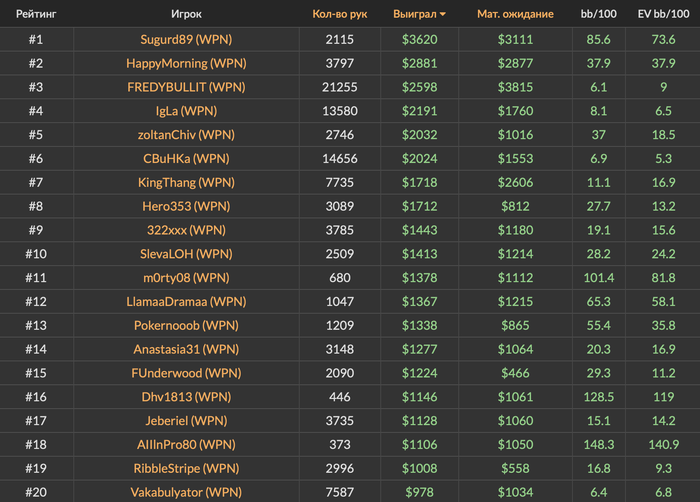View zoltanChiv (WPN) player stats
This screenshot has height=502, width=700.
pos(186,134)
